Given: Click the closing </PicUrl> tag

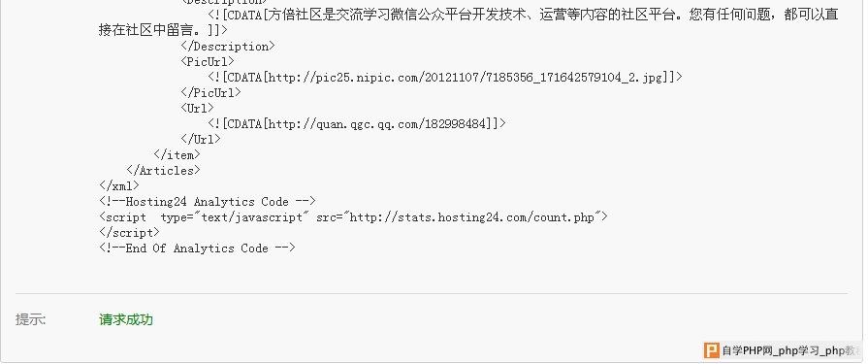Looking at the screenshot, I should coord(210,92).
